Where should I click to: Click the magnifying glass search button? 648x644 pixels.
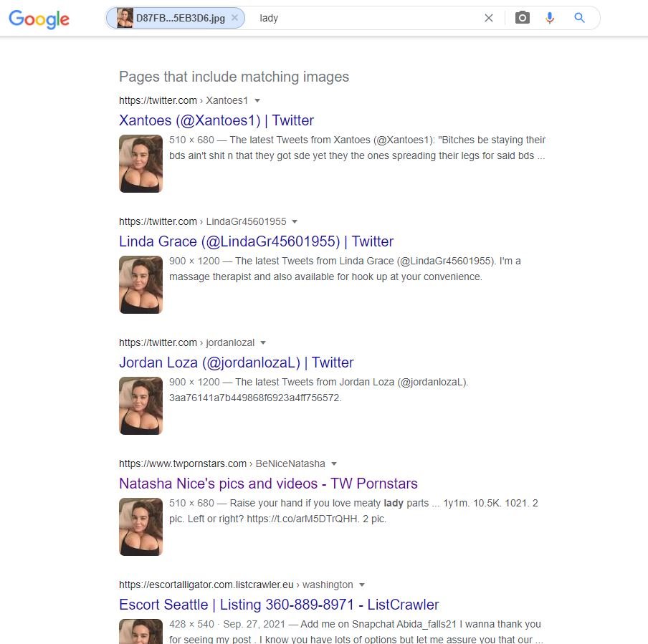click(x=579, y=18)
